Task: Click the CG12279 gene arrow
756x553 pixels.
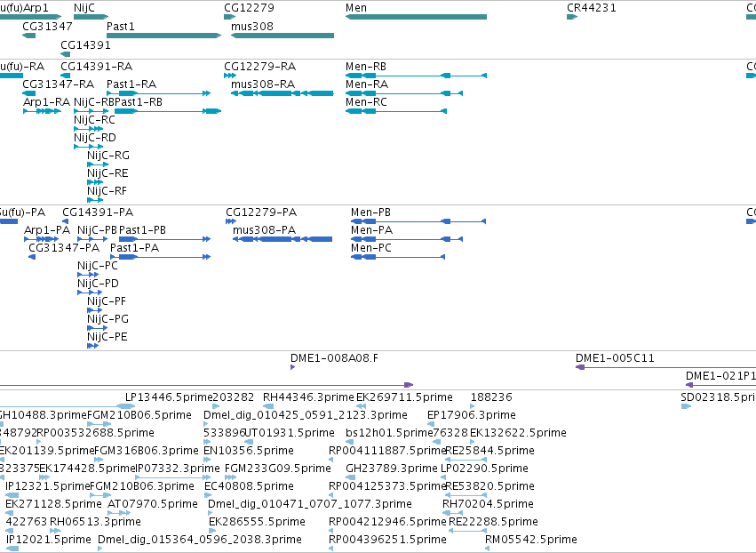Action: pyautogui.click(x=229, y=17)
